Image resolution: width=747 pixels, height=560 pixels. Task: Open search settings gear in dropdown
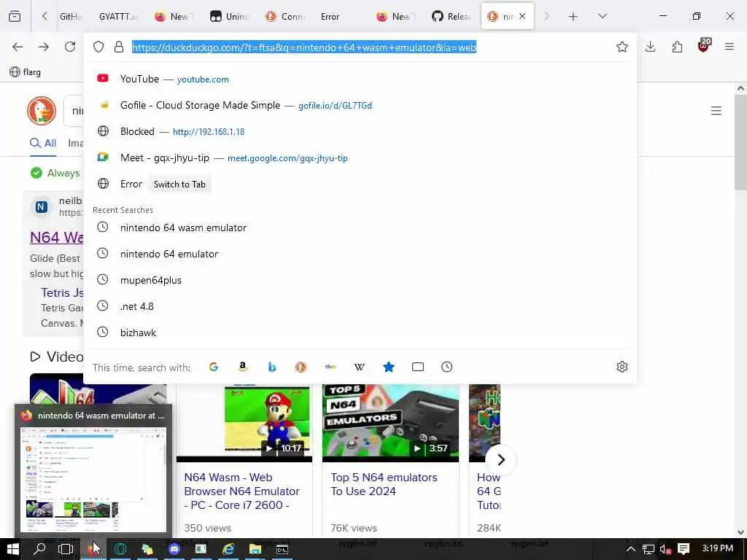(622, 367)
